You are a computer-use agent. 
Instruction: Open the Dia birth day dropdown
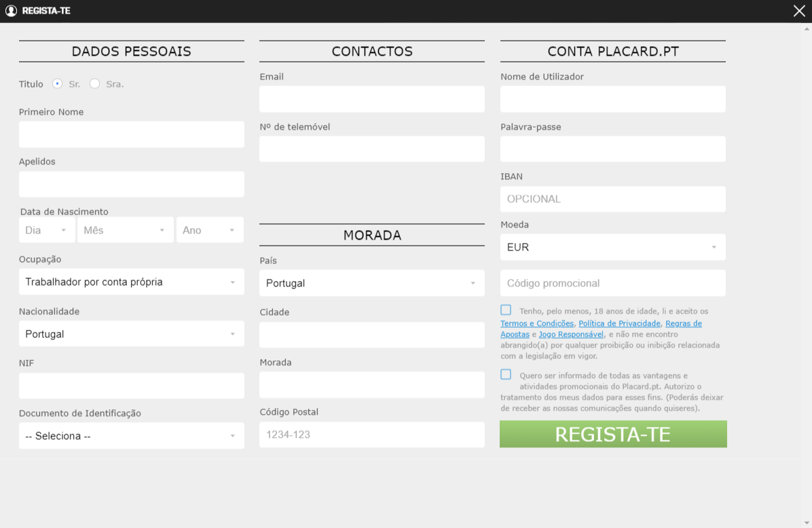[x=47, y=230]
